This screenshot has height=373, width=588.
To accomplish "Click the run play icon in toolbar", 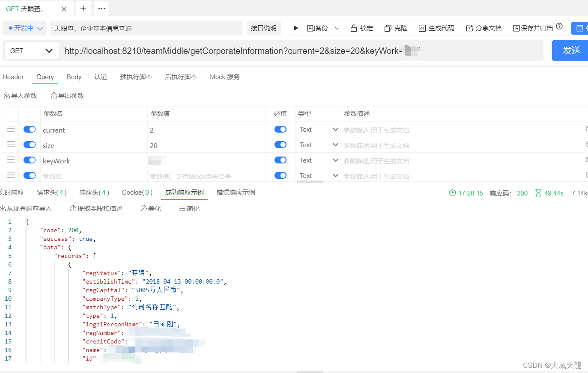I will (x=295, y=28).
